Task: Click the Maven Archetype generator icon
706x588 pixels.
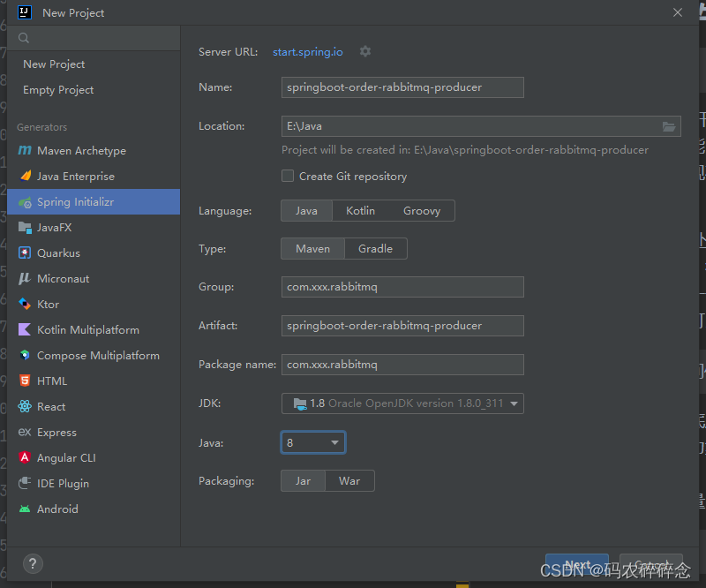Action: pyautogui.click(x=25, y=150)
